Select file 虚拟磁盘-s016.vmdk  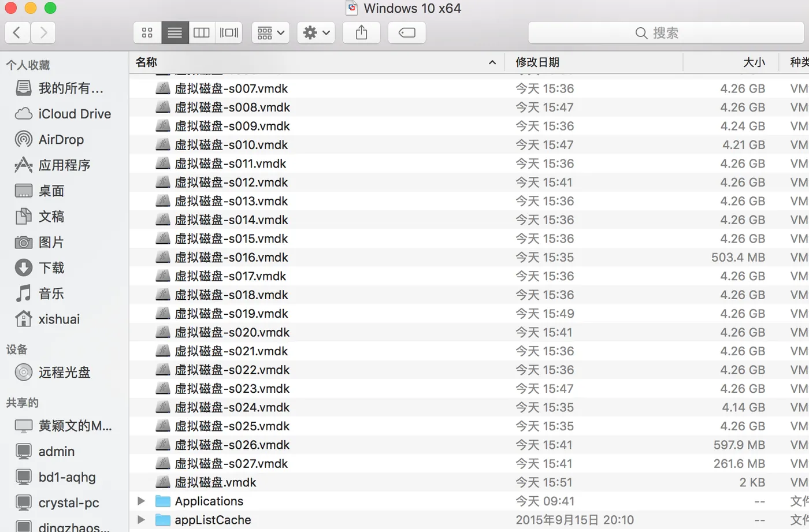click(x=469, y=258)
